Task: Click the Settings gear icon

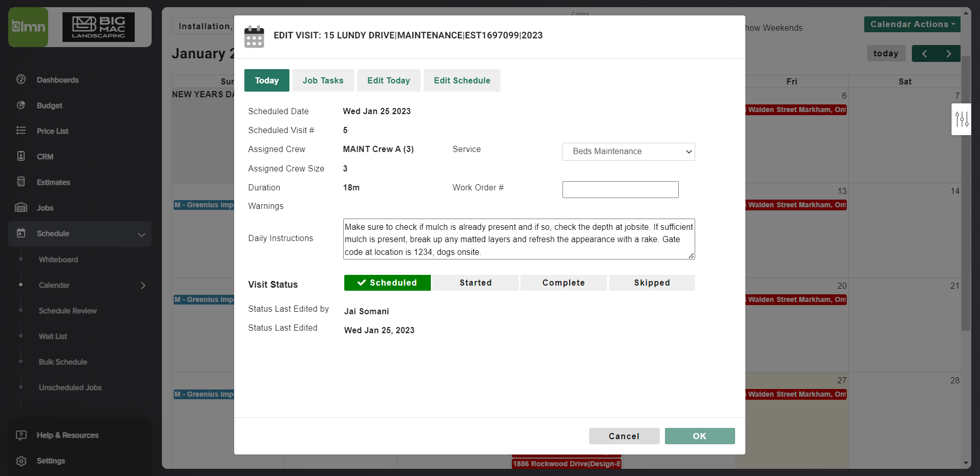Action: tap(21, 461)
